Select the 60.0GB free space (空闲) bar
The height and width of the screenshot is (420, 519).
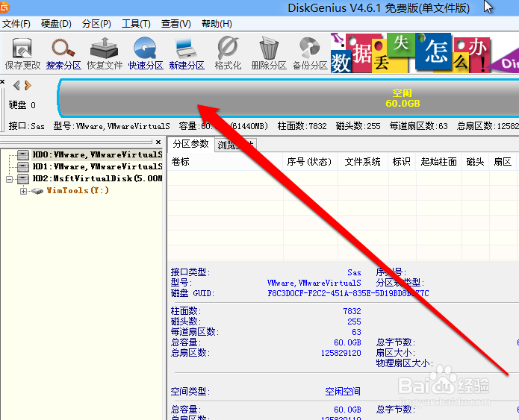pyautogui.click(x=288, y=98)
